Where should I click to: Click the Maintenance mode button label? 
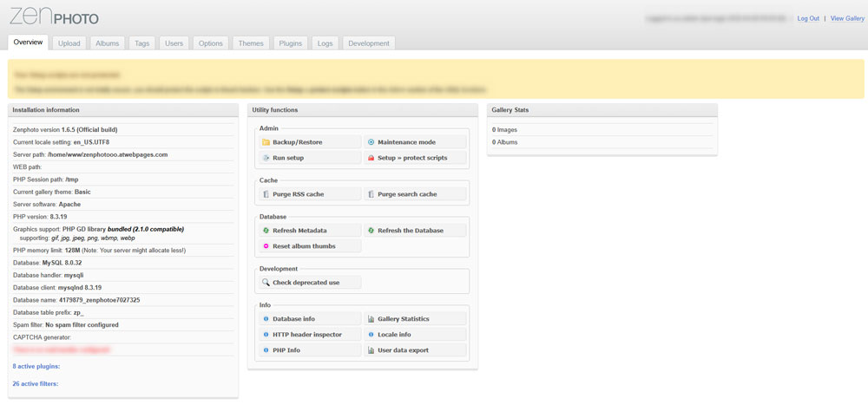pos(406,142)
